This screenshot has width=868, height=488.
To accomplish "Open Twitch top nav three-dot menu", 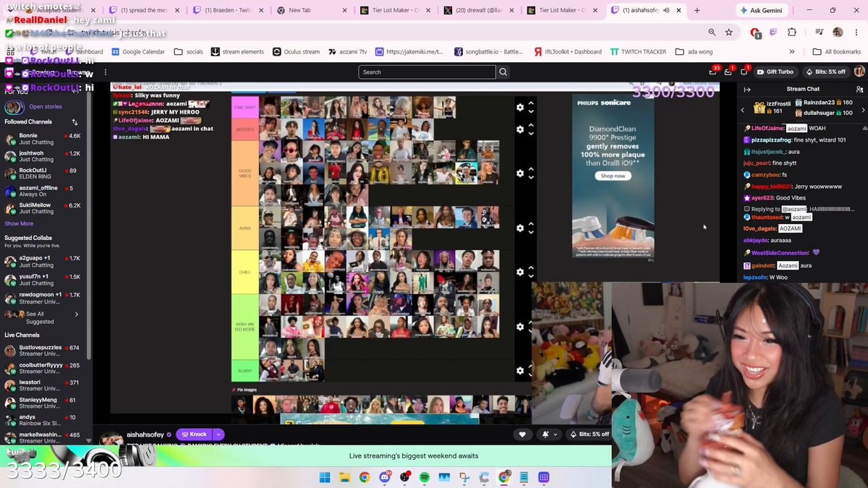I will tap(106, 72).
